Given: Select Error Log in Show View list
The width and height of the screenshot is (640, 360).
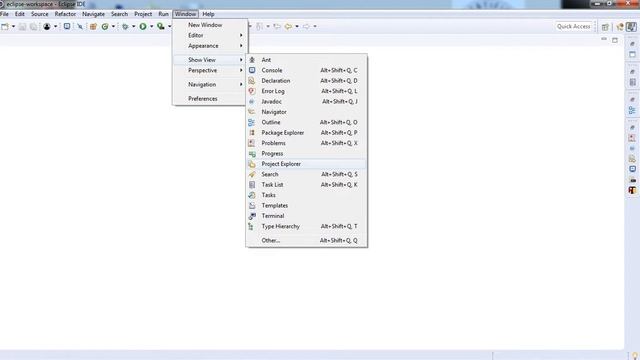Looking at the screenshot, I should pos(306,91).
